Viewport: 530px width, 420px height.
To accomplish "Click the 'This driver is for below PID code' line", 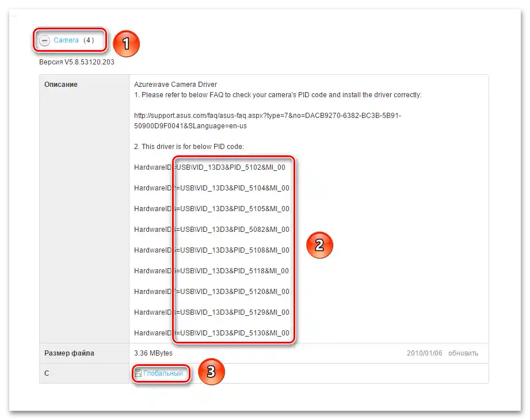I will coord(189,147).
